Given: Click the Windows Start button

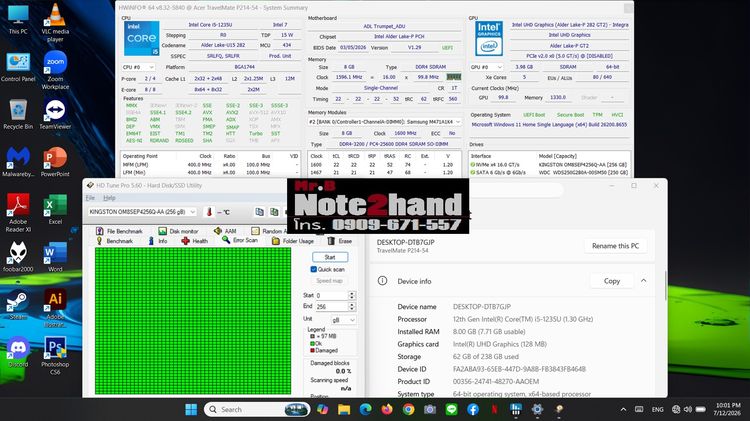Looking at the screenshot, I should tap(191, 410).
